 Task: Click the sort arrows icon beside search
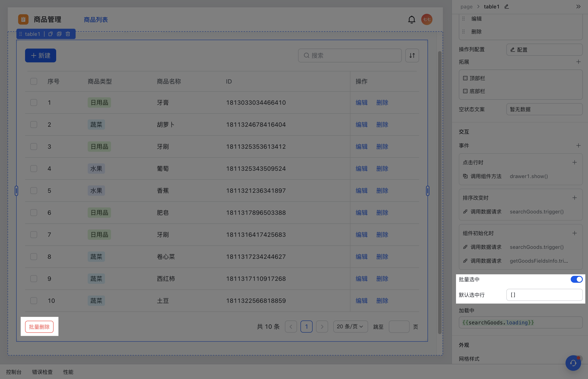tap(412, 55)
